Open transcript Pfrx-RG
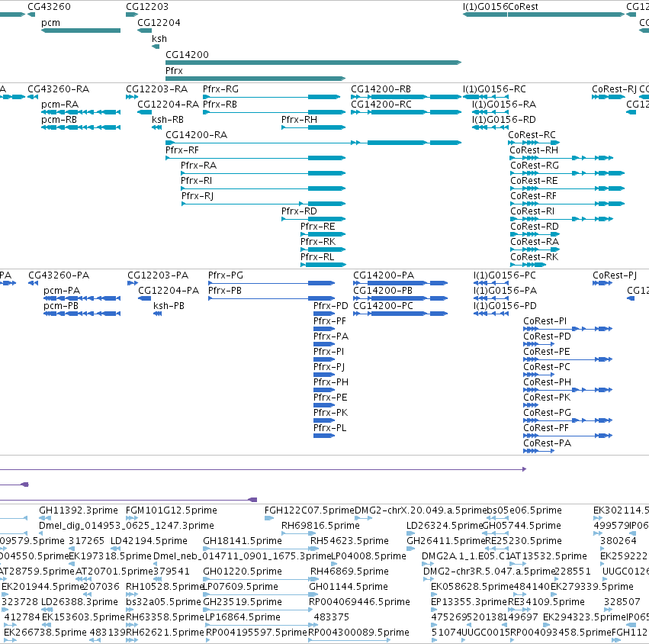 (220, 89)
